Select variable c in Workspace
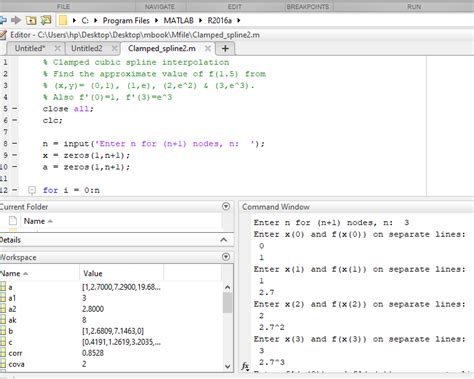Screen dimensions: 474x379 [x=10, y=342]
